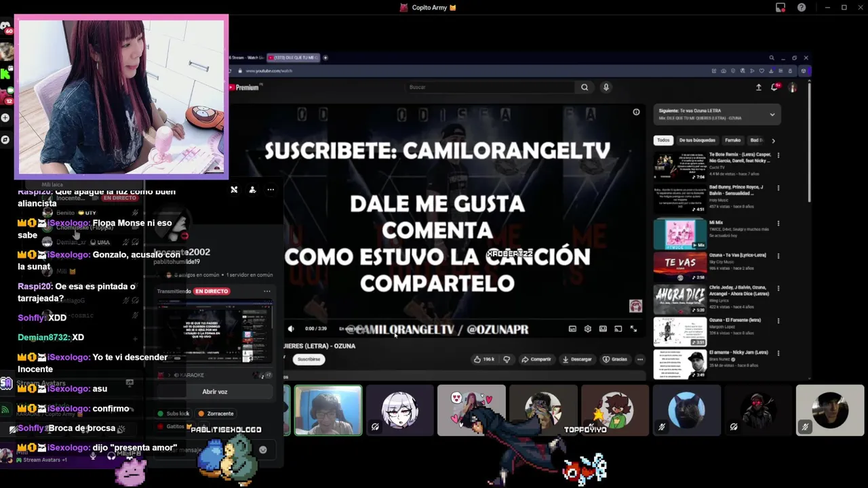
Task: Click the Suscribirse button
Action: 309,359
